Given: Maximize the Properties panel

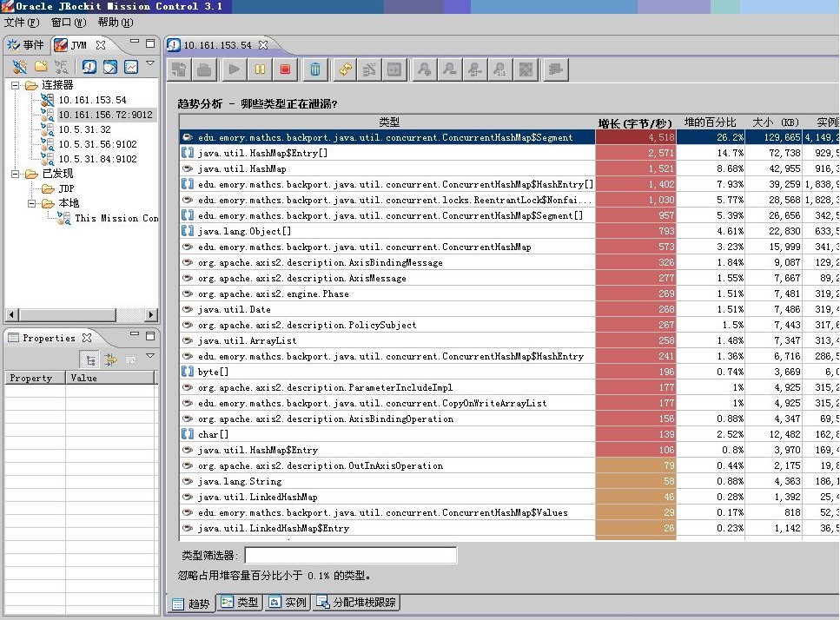Looking at the screenshot, I should coord(150,336).
